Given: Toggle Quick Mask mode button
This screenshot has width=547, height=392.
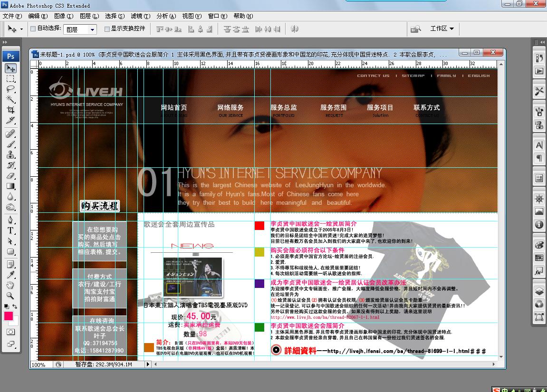Looking at the screenshot, I should [10, 332].
